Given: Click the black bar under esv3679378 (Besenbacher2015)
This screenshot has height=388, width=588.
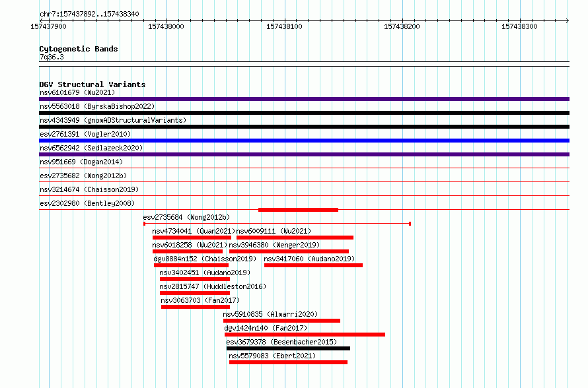Looking at the screenshot, I should pyautogui.click(x=288, y=348).
